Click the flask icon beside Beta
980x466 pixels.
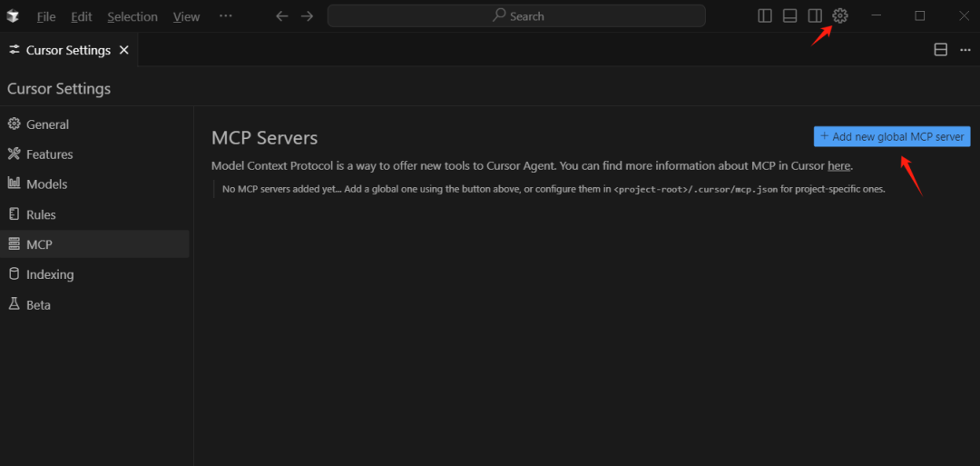point(14,304)
